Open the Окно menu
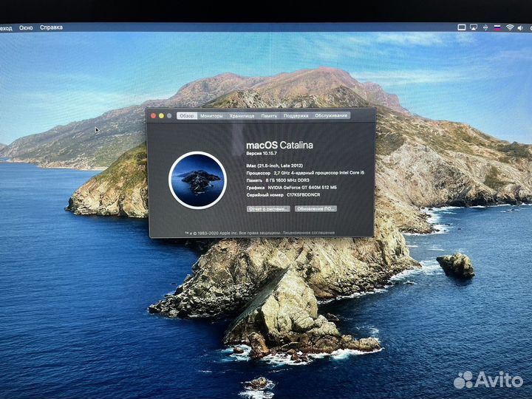Screen dimensions: 532x399 pyautogui.click(x=26, y=28)
